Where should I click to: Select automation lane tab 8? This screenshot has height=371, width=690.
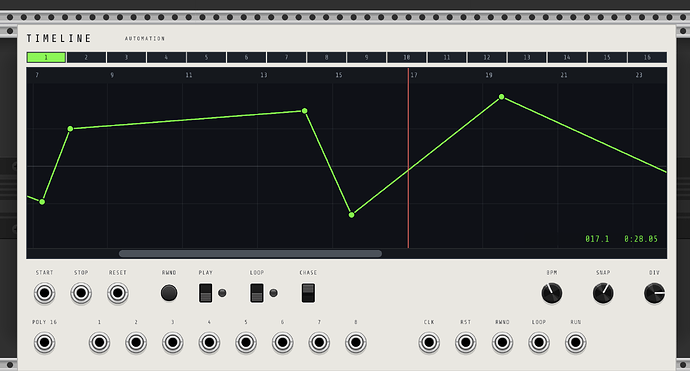[x=327, y=57]
